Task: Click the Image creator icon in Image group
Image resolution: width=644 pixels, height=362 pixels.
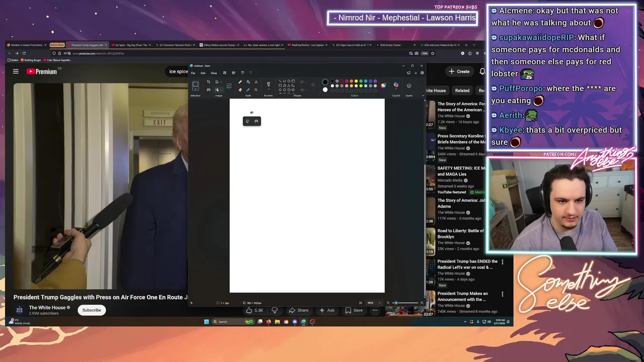Action: click(x=208, y=90)
